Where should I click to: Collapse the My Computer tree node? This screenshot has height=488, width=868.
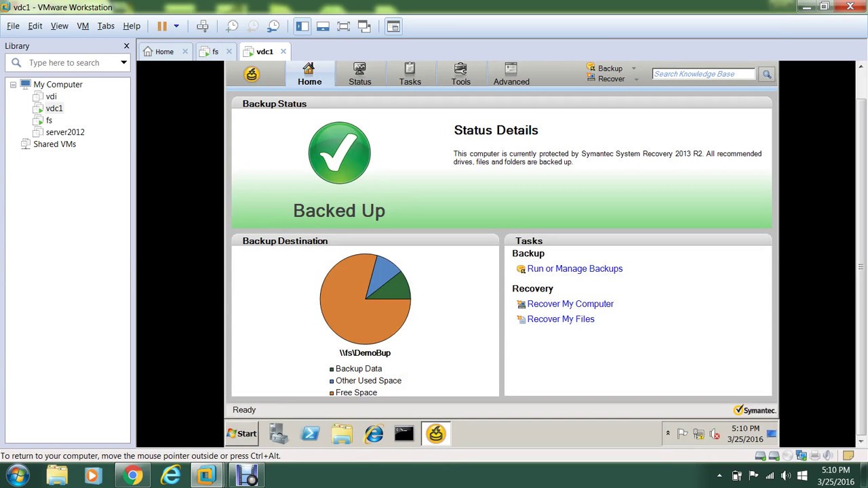pos(13,85)
